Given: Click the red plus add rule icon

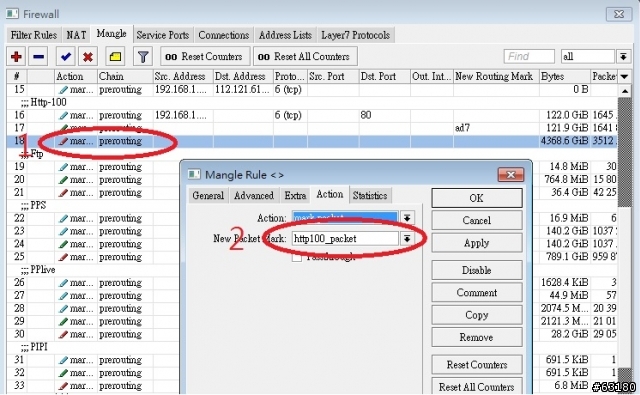Looking at the screenshot, I should click(16, 56).
